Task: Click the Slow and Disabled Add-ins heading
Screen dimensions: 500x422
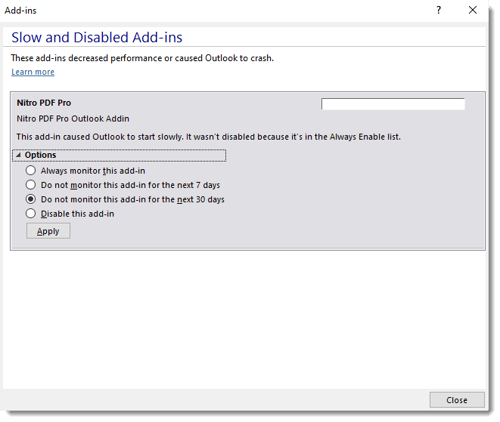Action: 97,37
